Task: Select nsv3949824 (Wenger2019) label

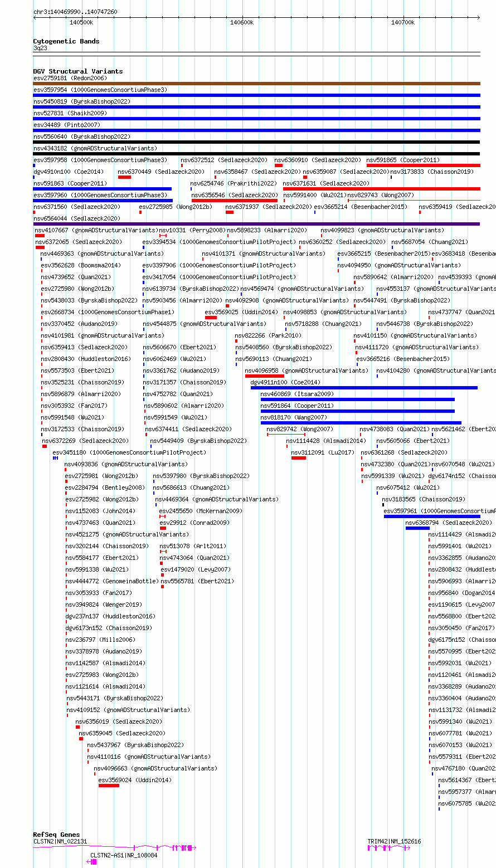Action: pos(104,604)
